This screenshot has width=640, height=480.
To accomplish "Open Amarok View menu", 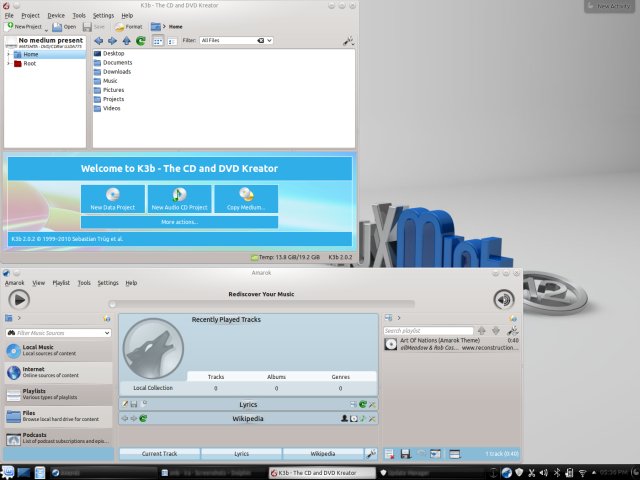I will pyautogui.click(x=38, y=283).
